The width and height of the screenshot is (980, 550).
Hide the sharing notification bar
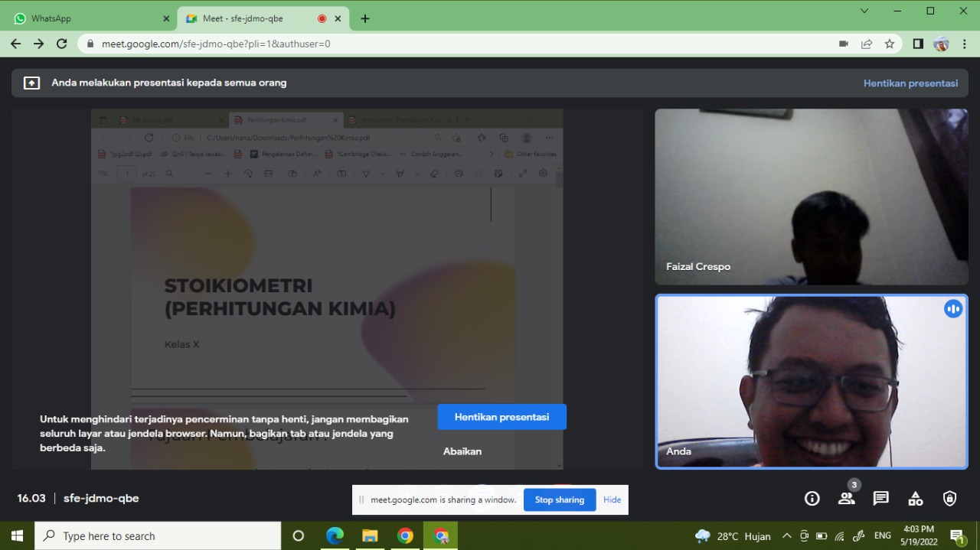(x=612, y=500)
